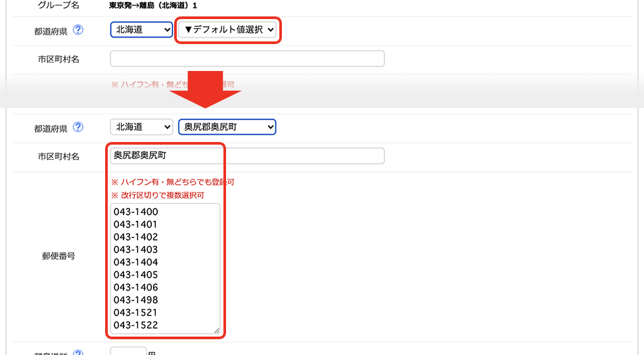
Task: Open upper 北海道 prefecture dropdown
Action: 141,30
